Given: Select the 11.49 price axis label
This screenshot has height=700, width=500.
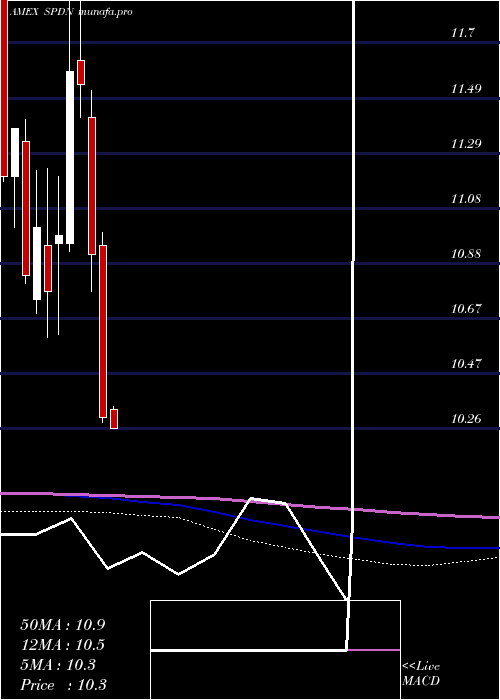Looking at the screenshot, I should click(x=466, y=88).
